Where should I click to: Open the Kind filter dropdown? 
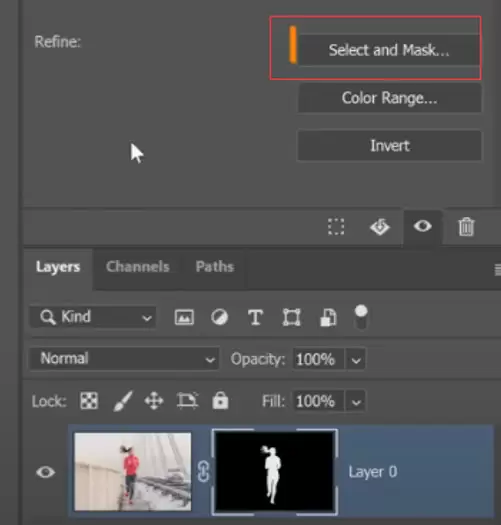coord(93,317)
